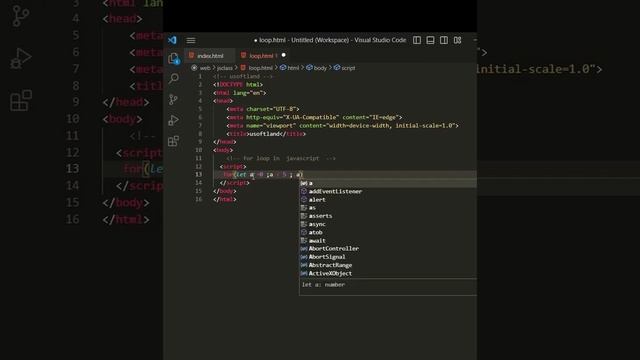Click the closing </html> tag line
Viewport: 640px width, 360px height.
225,199
